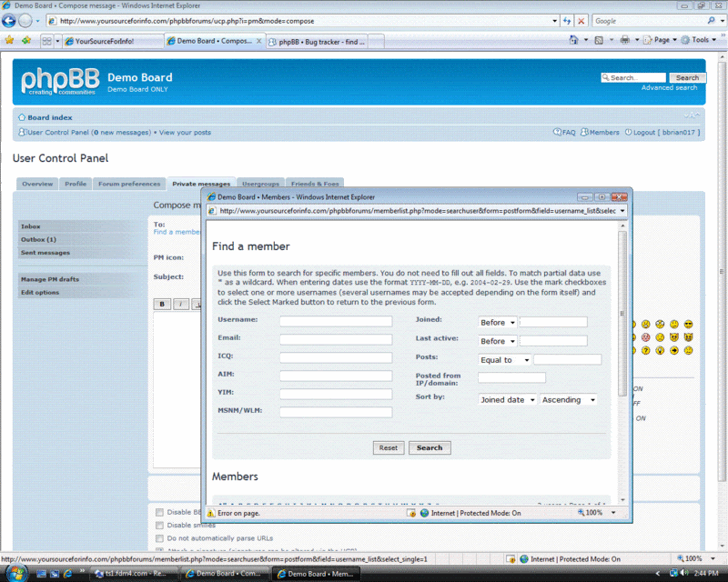Switch to YourSourceForInfo! browser tab

pos(113,41)
